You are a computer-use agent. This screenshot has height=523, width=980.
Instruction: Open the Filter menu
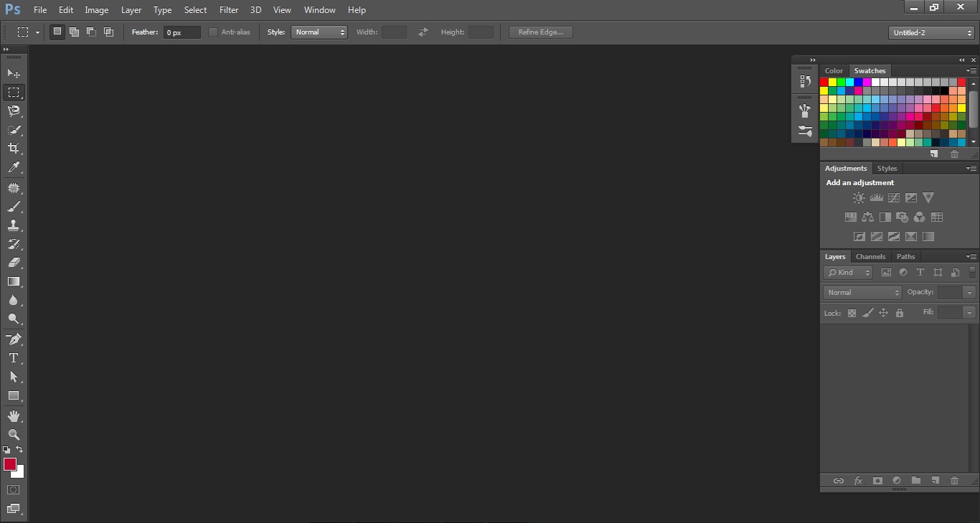(x=229, y=10)
